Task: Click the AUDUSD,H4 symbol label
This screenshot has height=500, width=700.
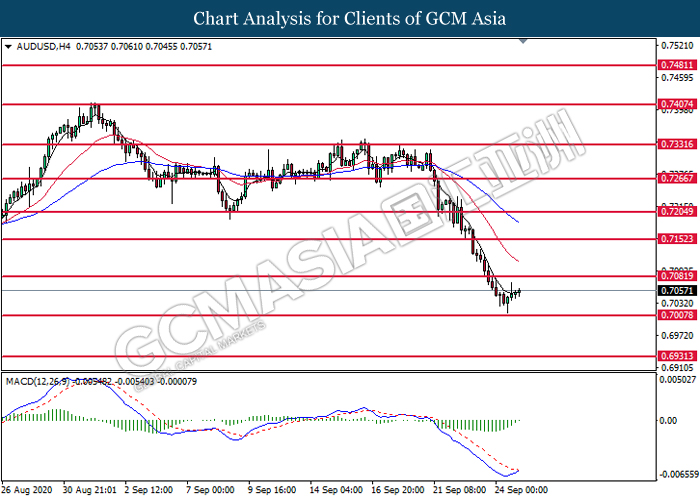Action: click(39, 46)
